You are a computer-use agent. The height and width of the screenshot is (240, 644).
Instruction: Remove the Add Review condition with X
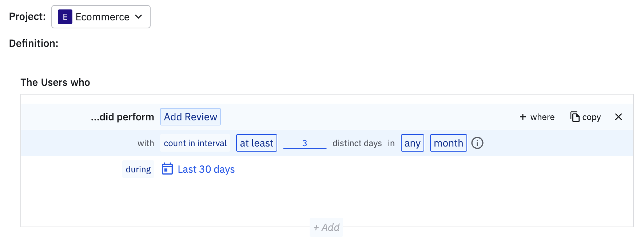point(618,117)
